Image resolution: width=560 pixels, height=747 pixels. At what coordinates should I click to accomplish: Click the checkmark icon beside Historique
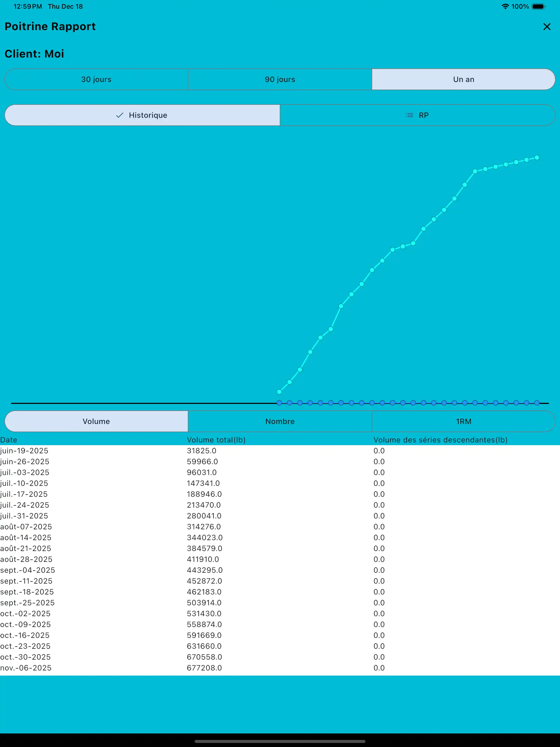tap(119, 115)
